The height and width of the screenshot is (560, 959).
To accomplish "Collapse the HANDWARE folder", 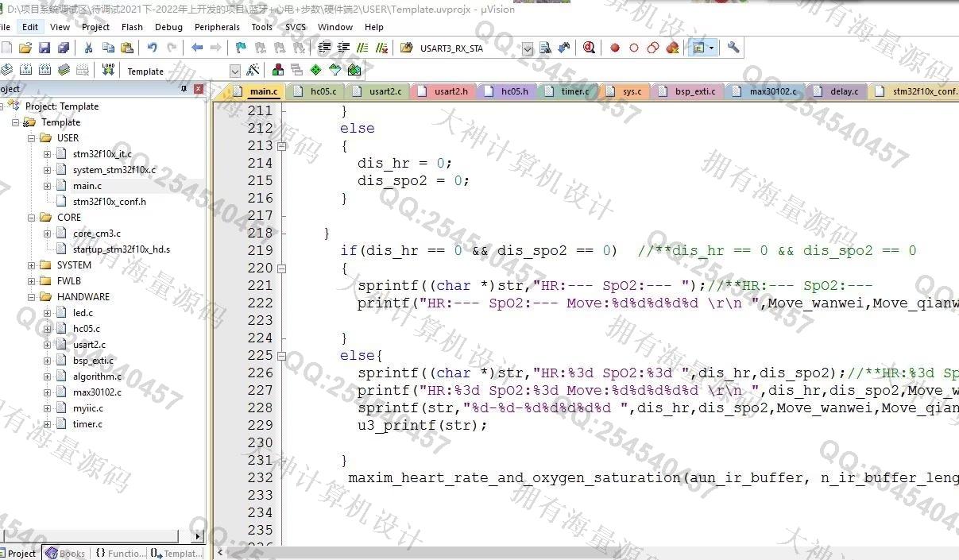I will pyautogui.click(x=31, y=296).
